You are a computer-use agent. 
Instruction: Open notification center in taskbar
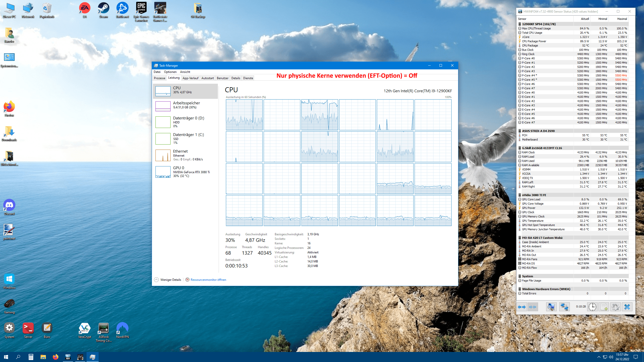[636, 357]
